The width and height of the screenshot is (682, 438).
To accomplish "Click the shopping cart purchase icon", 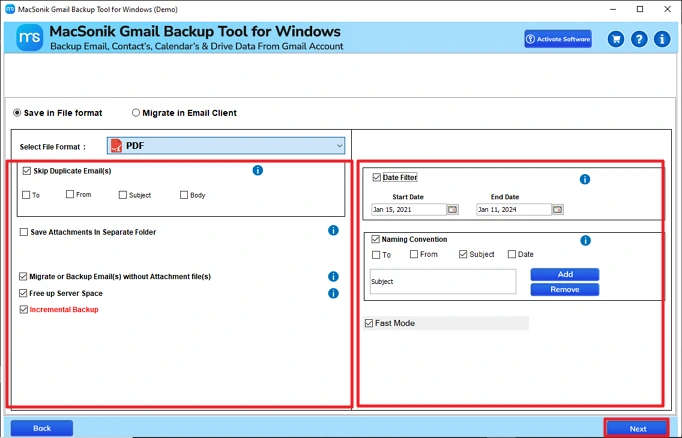I will [x=616, y=40].
